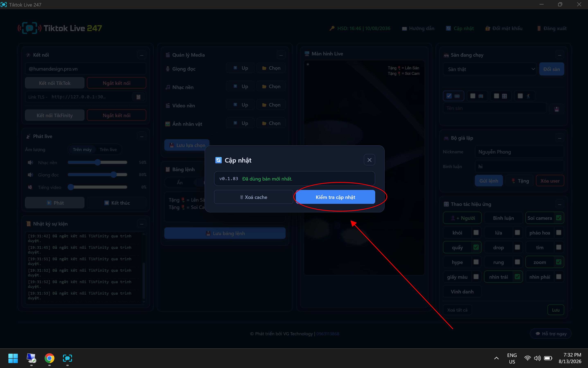Click Đăng xuất to log out
This screenshot has width=588, height=368.
(x=552, y=28)
